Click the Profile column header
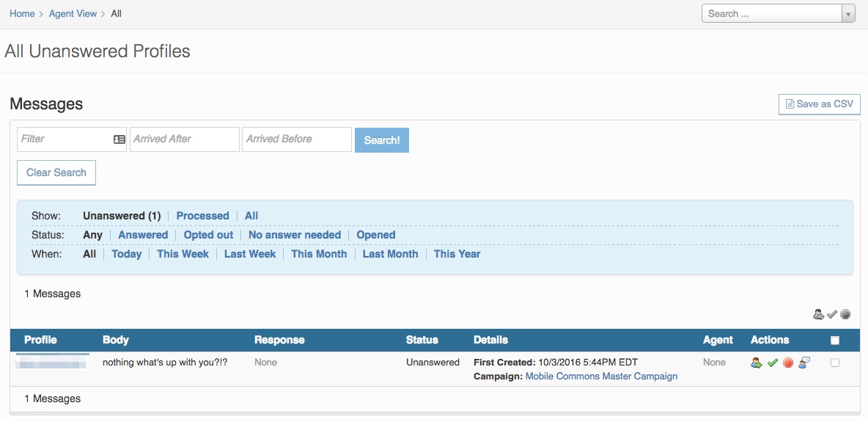Screen dimensions: 868x422 40,340
